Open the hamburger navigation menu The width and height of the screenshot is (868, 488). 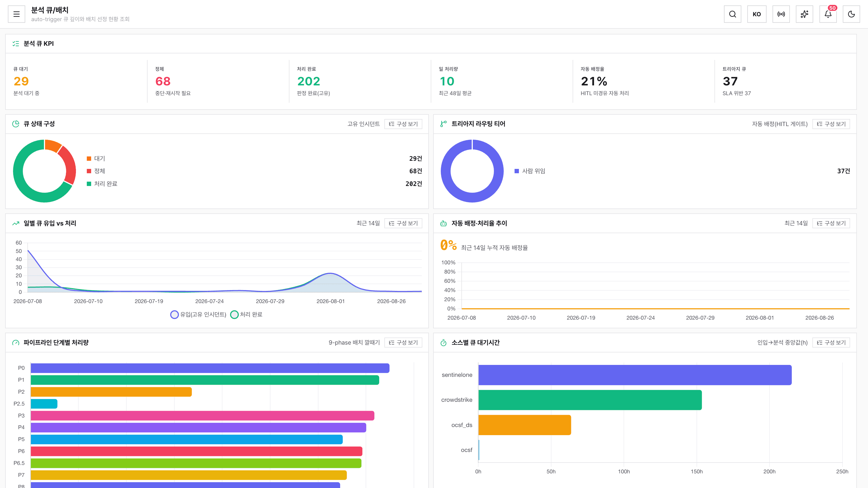17,14
